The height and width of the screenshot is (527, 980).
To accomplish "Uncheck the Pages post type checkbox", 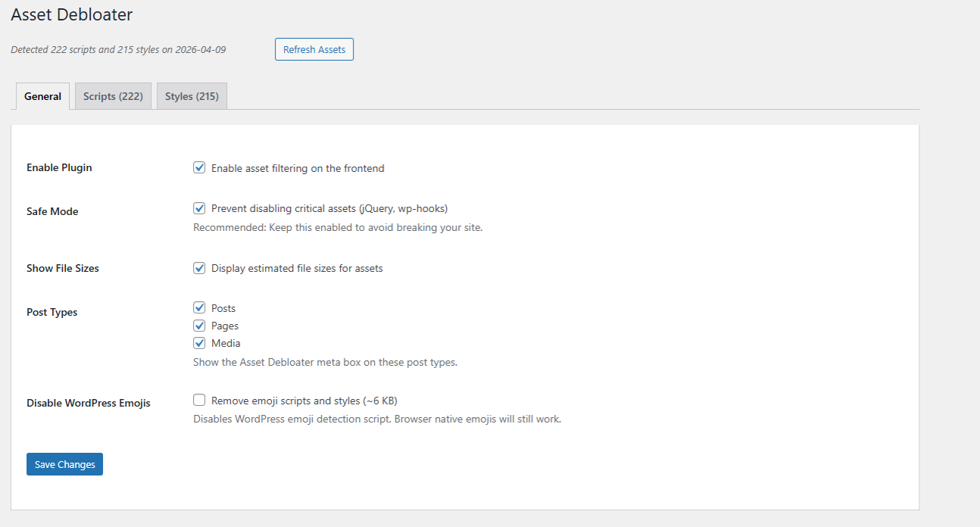I will tap(199, 326).
